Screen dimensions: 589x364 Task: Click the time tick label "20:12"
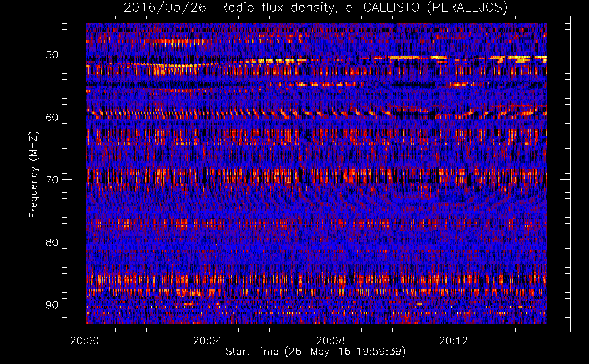(x=454, y=341)
